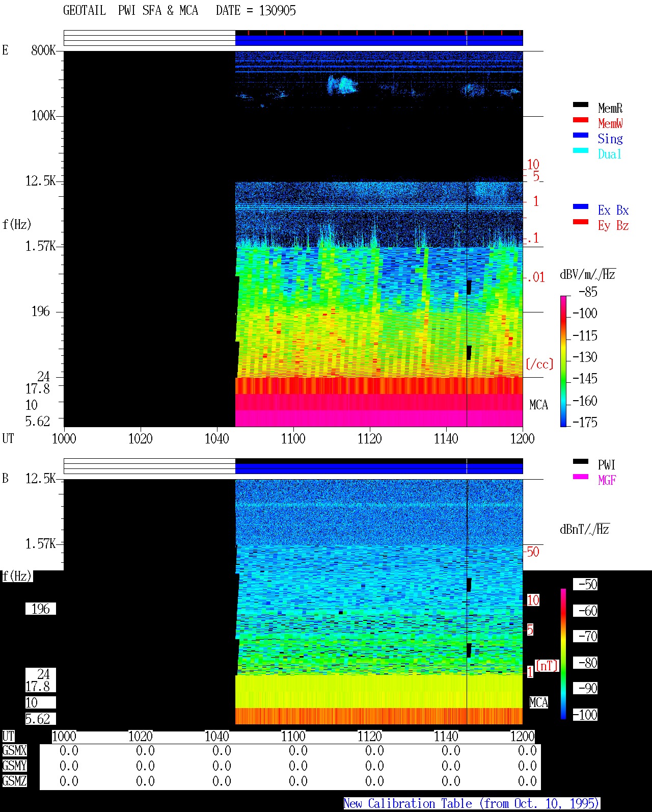Click the "-175" color scale value
Viewport: 652px width, 812px height.
click(x=585, y=422)
